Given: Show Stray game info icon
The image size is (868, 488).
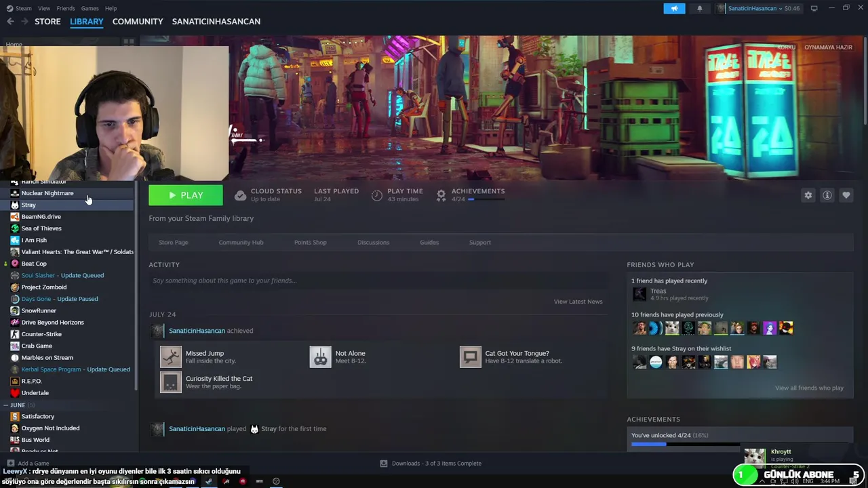Looking at the screenshot, I should 827,195.
